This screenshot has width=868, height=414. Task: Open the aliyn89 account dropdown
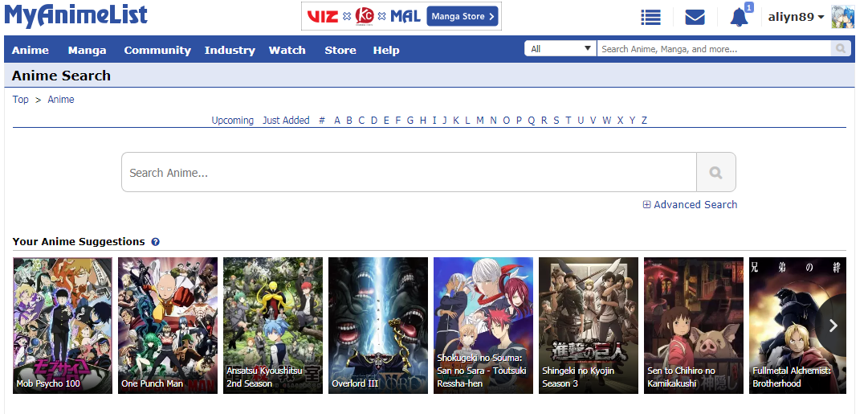pos(796,17)
